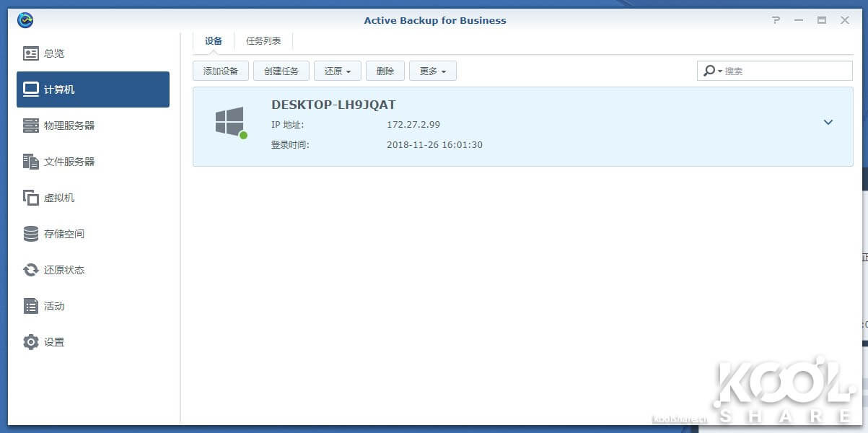The height and width of the screenshot is (433, 868).
Task: Click the Active Backup for Business title
Action: [435, 20]
